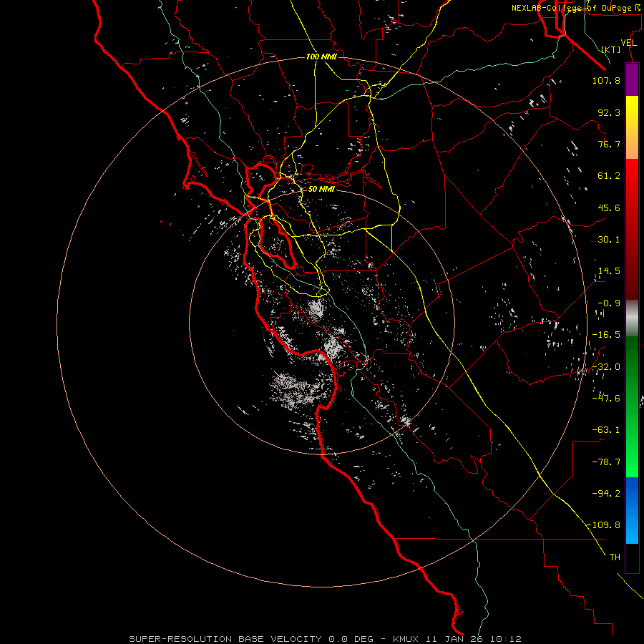Select the 14.5 legend value
Screen dimensions: 644x644
coord(609,271)
